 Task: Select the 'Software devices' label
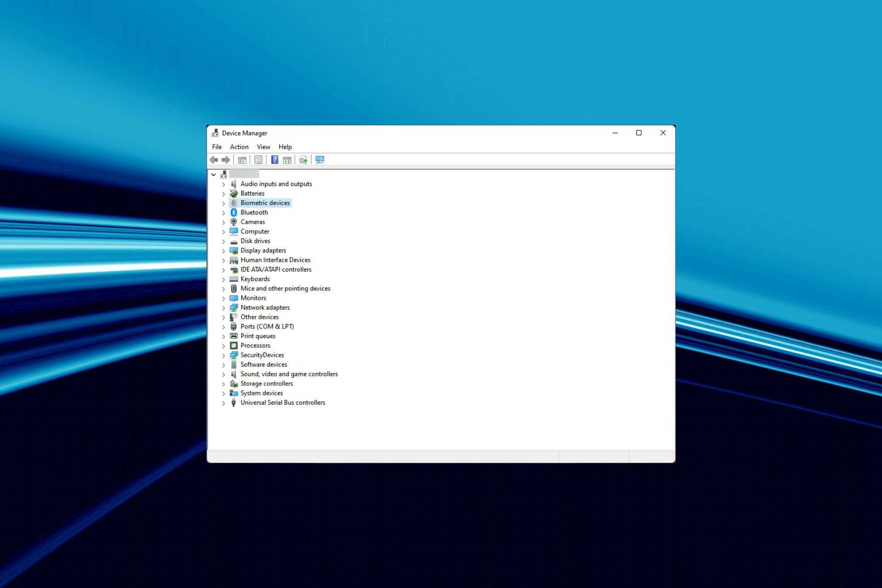264,364
